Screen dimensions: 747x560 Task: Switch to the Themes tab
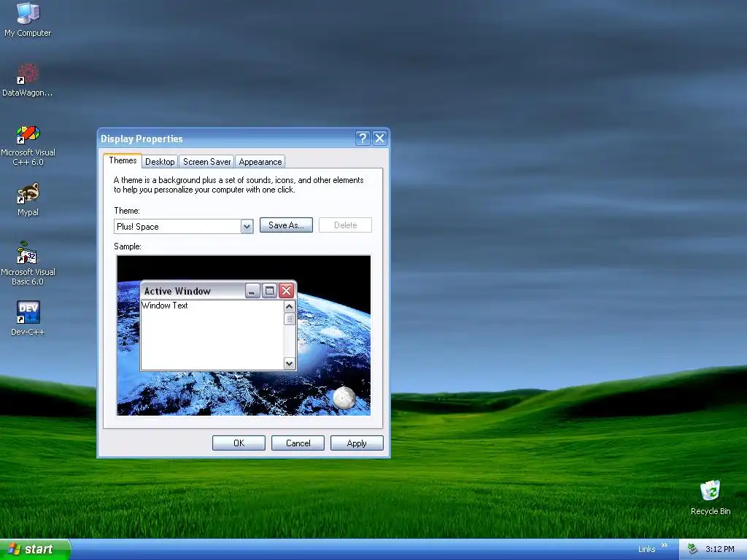pos(123,160)
